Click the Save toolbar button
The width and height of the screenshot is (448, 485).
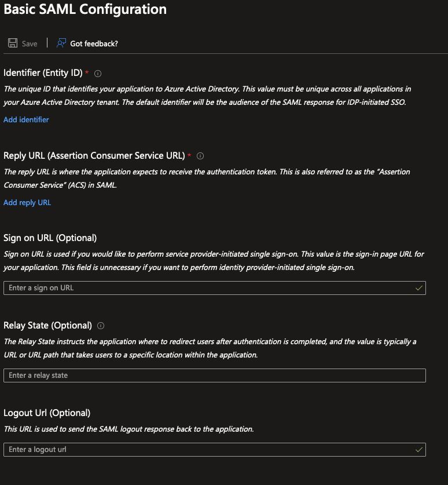[22, 43]
